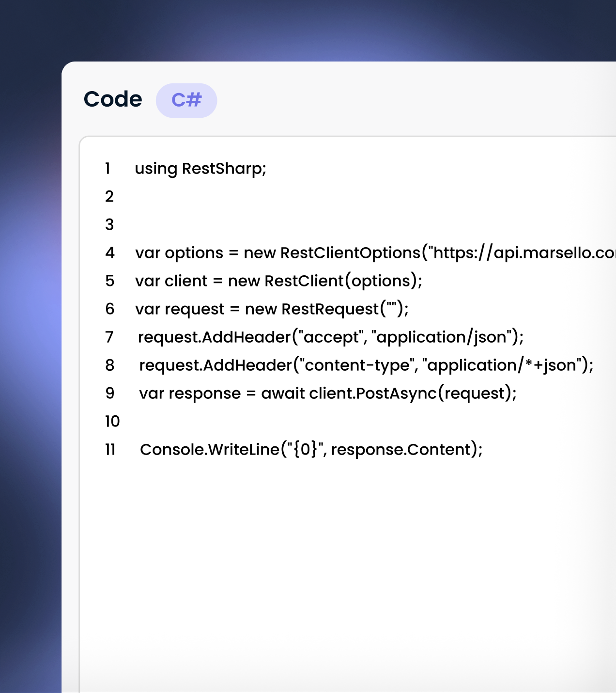Click inside the empty line 10

(x=242, y=421)
